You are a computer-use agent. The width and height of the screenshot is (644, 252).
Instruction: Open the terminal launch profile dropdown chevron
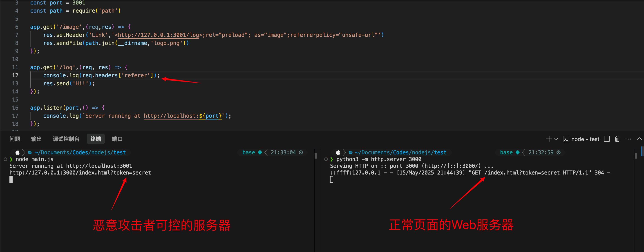pos(556,139)
